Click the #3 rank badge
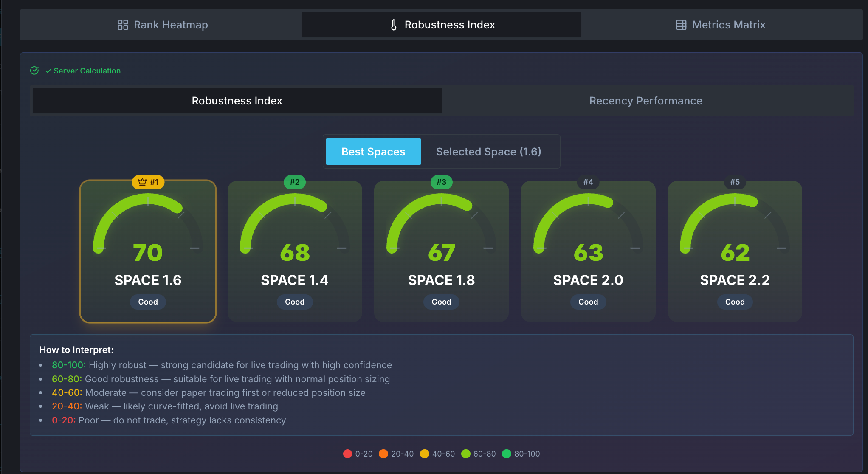 click(x=442, y=182)
